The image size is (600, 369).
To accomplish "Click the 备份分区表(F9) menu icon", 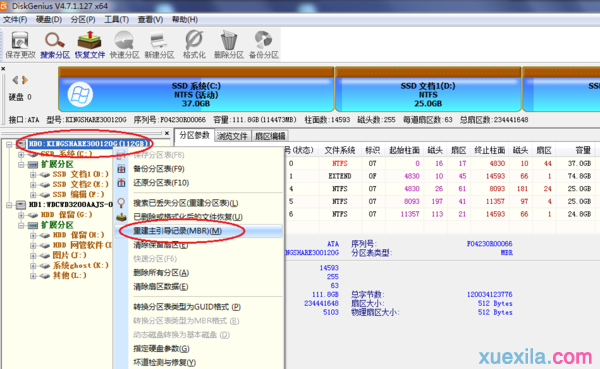I will point(121,169).
